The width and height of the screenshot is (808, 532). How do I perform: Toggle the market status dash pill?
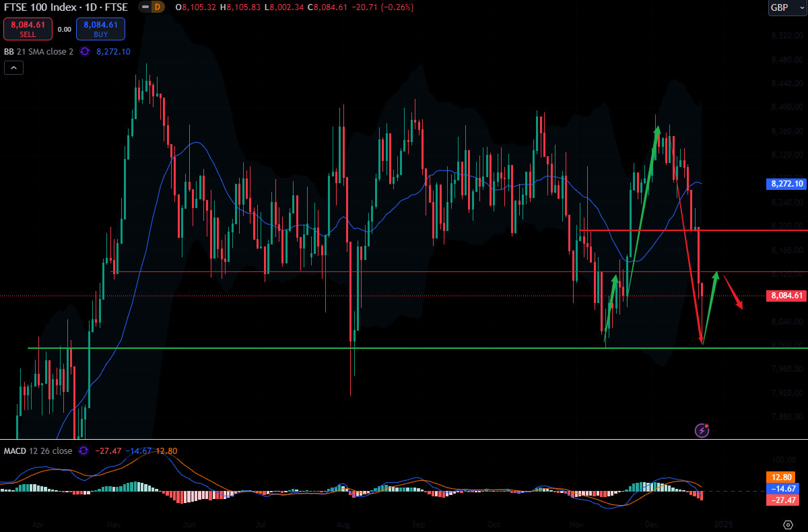tap(145, 7)
